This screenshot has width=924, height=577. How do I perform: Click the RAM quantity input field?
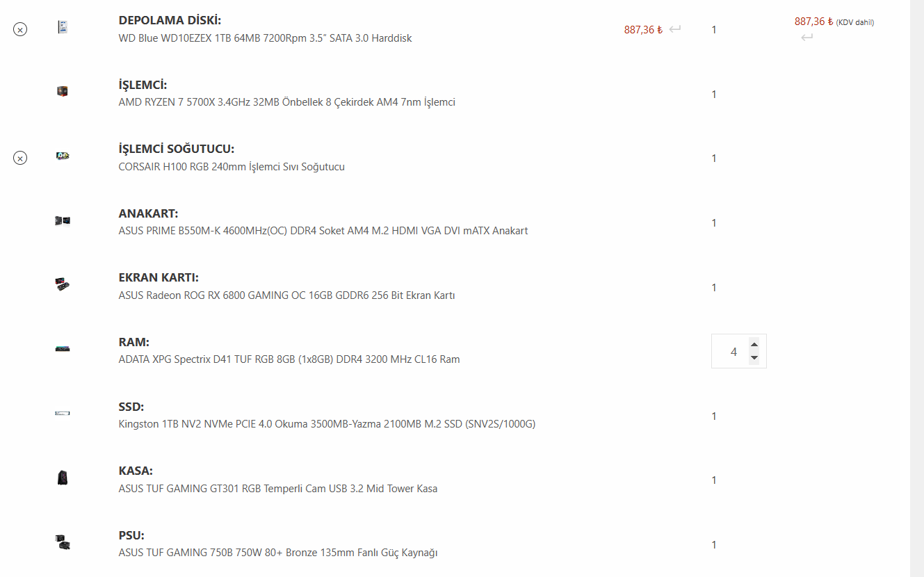point(733,352)
